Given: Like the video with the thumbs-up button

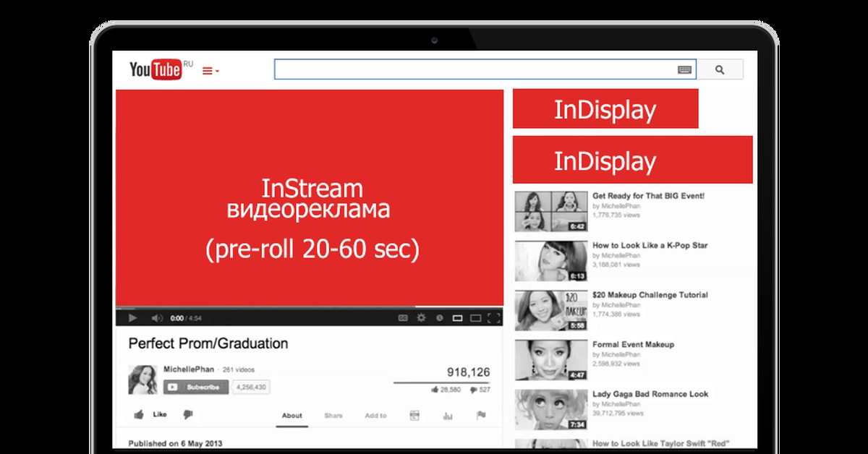Looking at the screenshot, I should tap(150, 414).
